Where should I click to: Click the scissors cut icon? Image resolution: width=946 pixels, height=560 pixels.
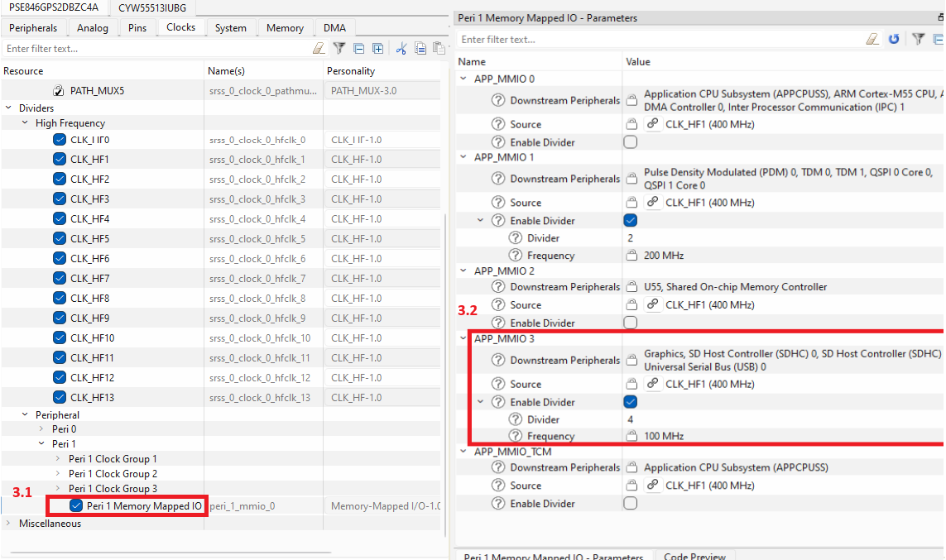(401, 49)
